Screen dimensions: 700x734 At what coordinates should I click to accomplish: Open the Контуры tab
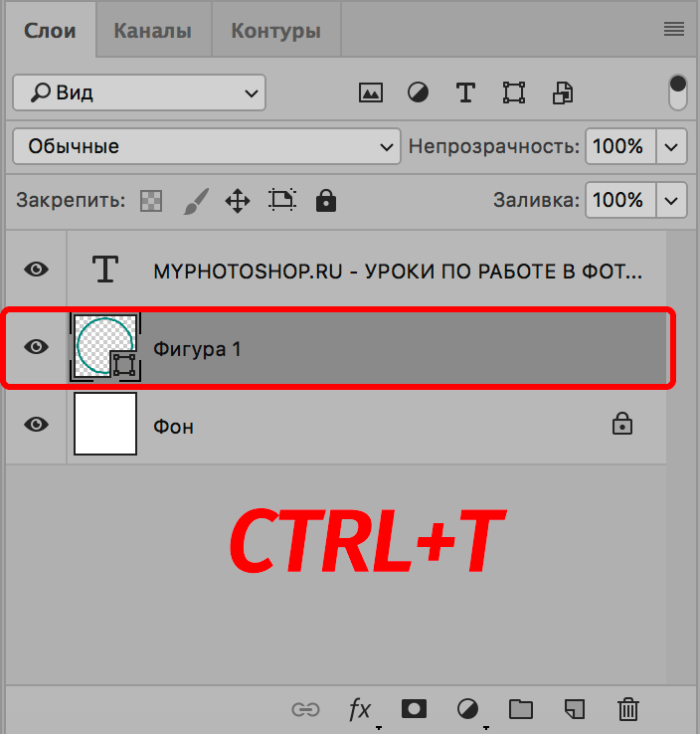point(276,31)
